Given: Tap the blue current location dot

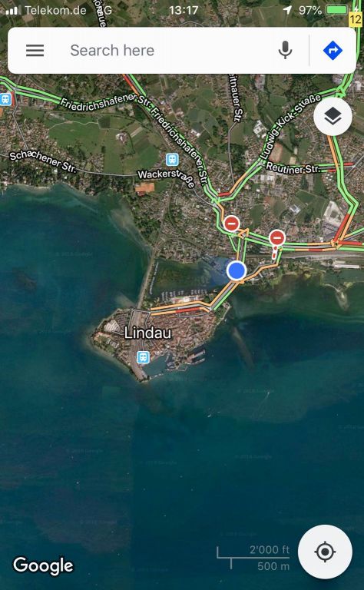Looking at the screenshot, I should click(237, 270).
